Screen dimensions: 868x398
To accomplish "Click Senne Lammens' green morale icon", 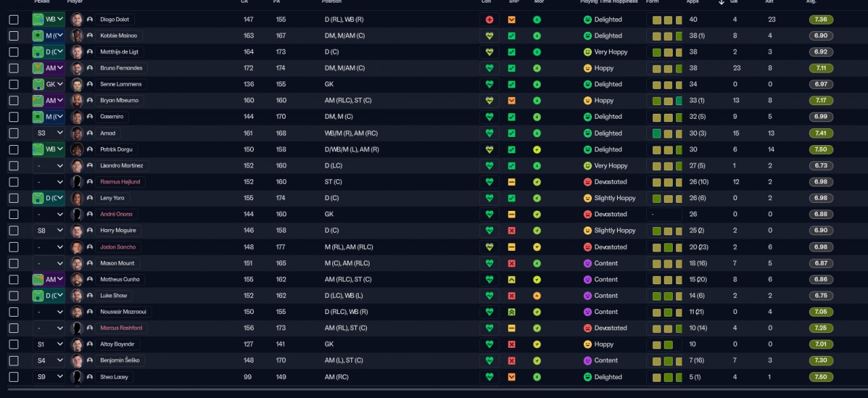I will [x=537, y=85].
